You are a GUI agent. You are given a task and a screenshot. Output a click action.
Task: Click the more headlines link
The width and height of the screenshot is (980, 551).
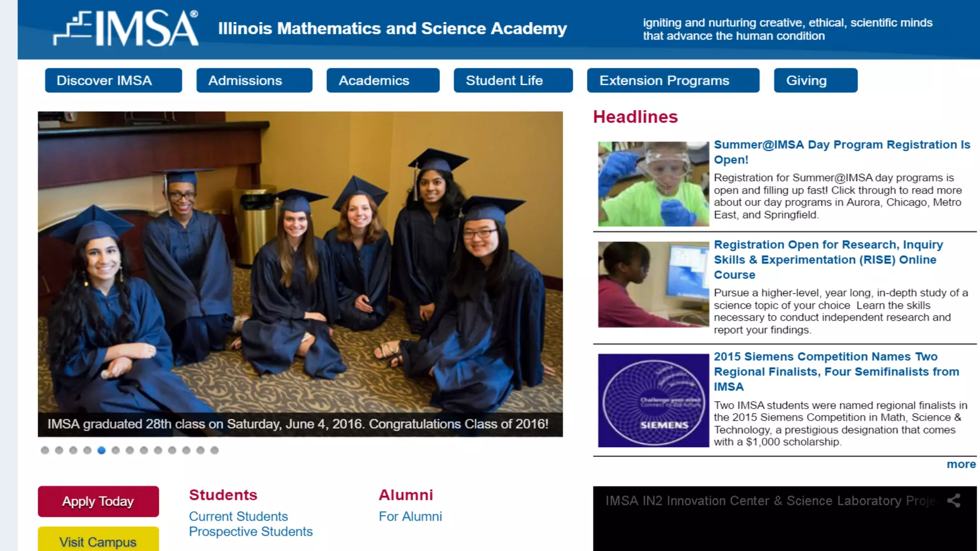[961, 464]
